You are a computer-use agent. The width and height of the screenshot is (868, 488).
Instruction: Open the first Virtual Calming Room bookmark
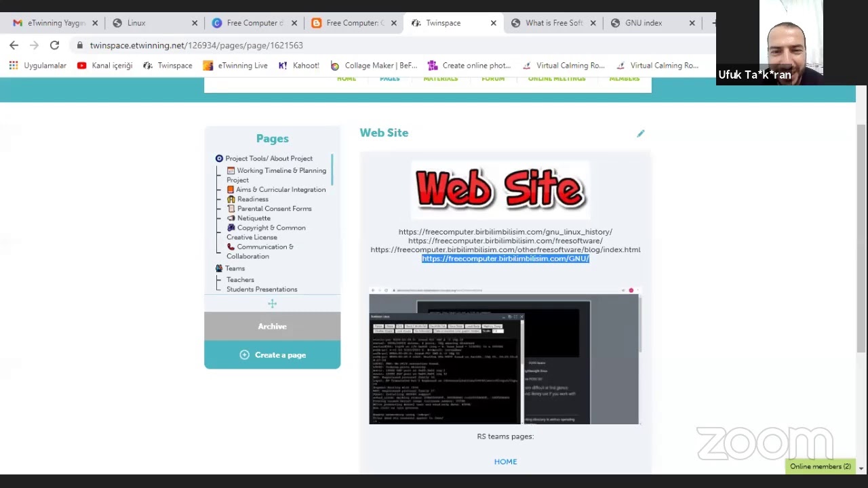564,66
